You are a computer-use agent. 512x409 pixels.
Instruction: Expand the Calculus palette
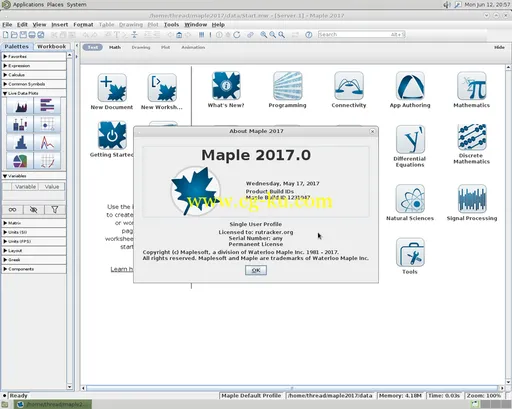pos(34,75)
